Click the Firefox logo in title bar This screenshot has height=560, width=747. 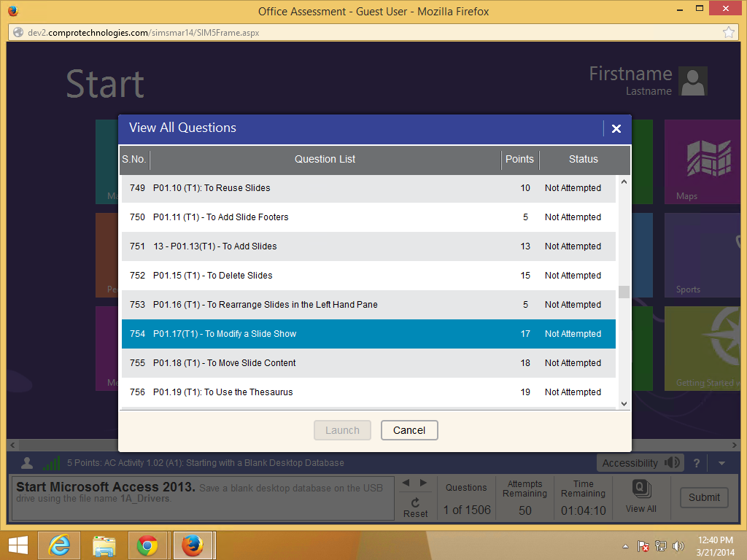[13, 10]
